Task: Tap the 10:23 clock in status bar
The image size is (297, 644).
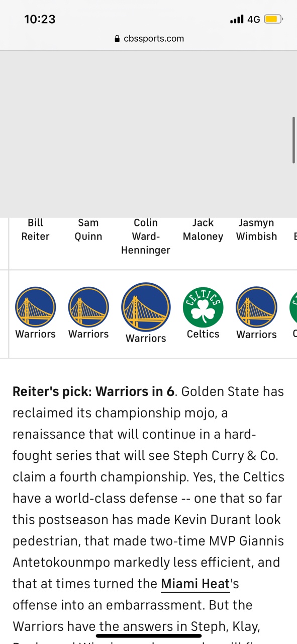Action: pyautogui.click(x=40, y=19)
